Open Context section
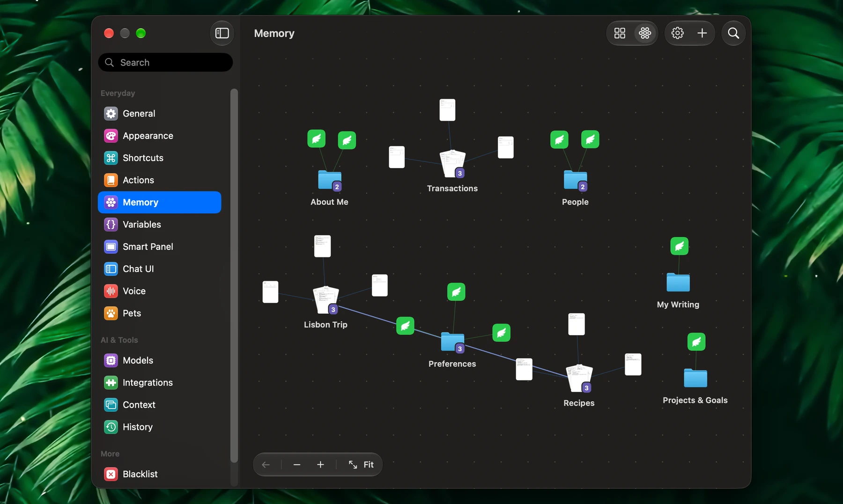The image size is (843, 504). [160, 405]
